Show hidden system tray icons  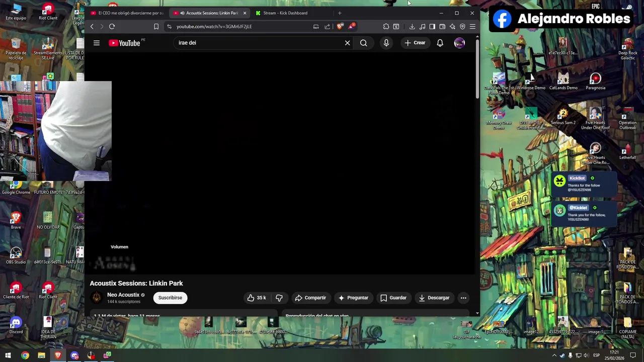554,355
